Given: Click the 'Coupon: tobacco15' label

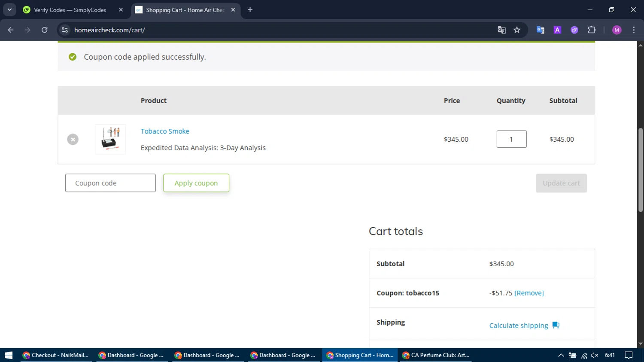Looking at the screenshot, I should [408, 293].
